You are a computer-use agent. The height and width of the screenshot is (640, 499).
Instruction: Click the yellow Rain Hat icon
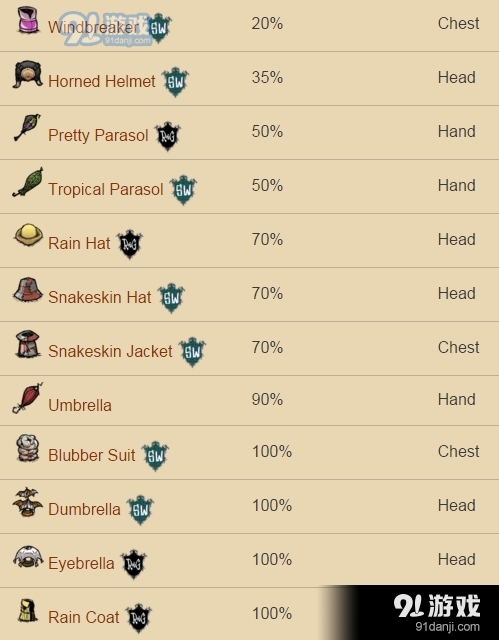click(28, 235)
